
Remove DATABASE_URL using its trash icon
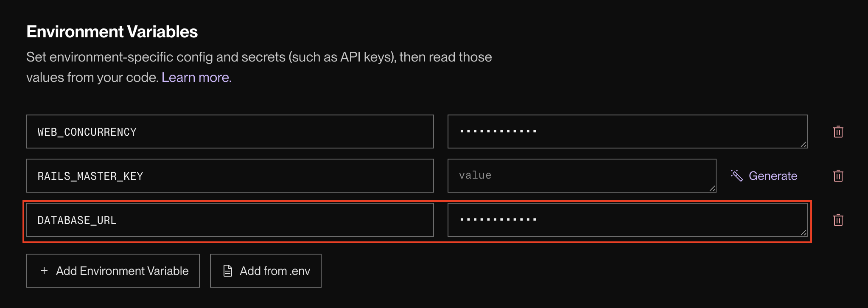pos(838,220)
